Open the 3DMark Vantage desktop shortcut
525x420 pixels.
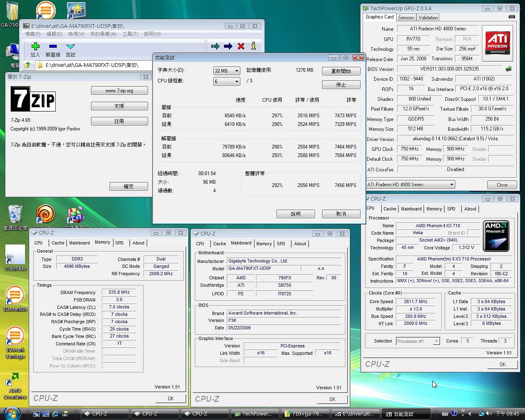[15, 342]
